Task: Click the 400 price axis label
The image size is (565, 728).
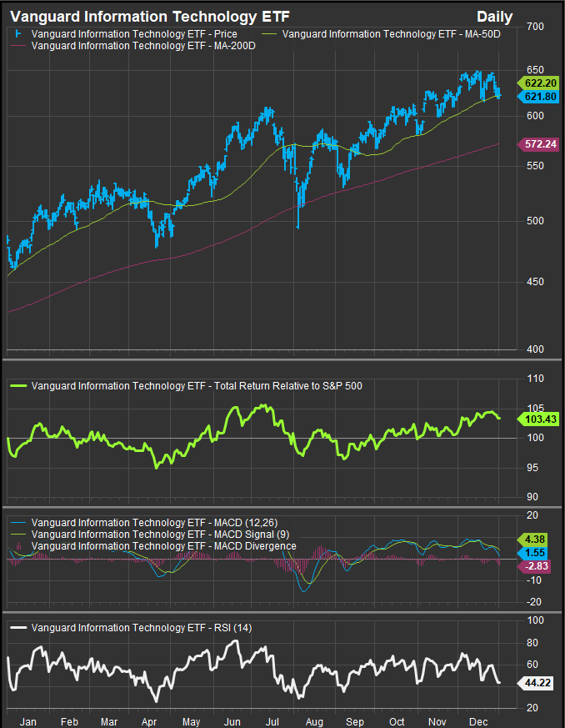Action: (535, 349)
